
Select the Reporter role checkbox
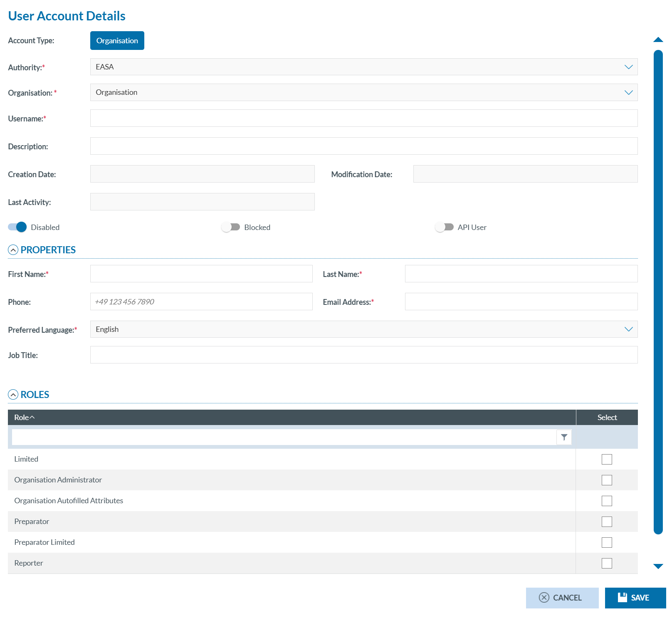607,563
